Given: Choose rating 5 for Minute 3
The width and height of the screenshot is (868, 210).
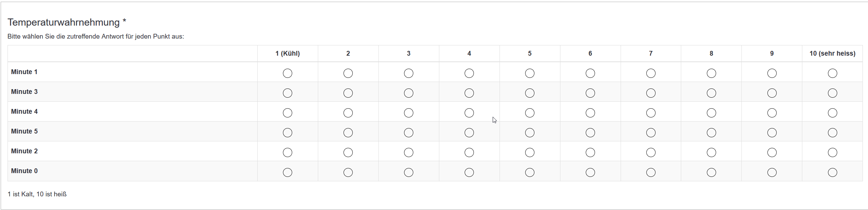Looking at the screenshot, I should tap(530, 93).
